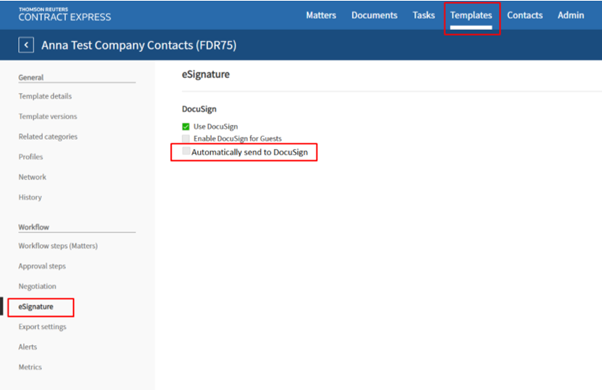
Task: View template History
Action: (x=30, y=197)
